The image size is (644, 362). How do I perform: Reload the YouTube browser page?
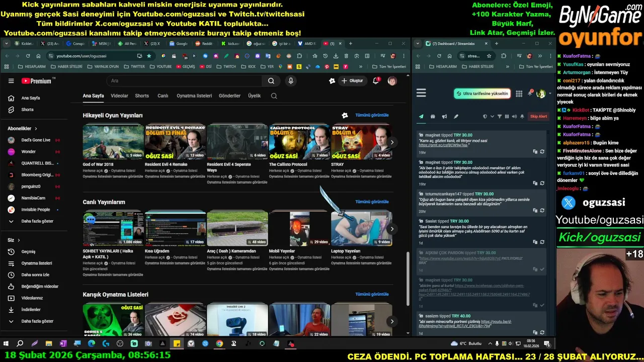pos(28,56)
